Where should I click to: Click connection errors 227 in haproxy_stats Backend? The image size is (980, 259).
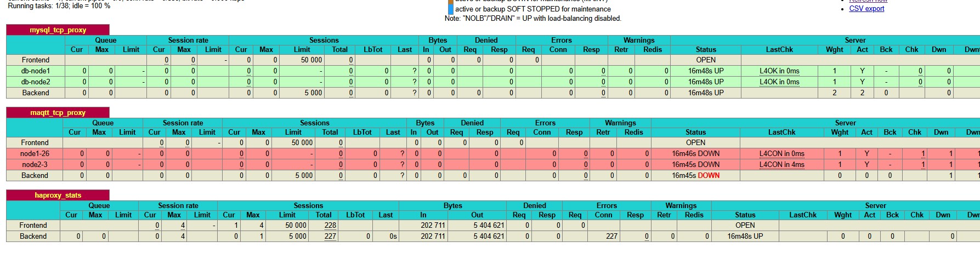click(611, 237)
